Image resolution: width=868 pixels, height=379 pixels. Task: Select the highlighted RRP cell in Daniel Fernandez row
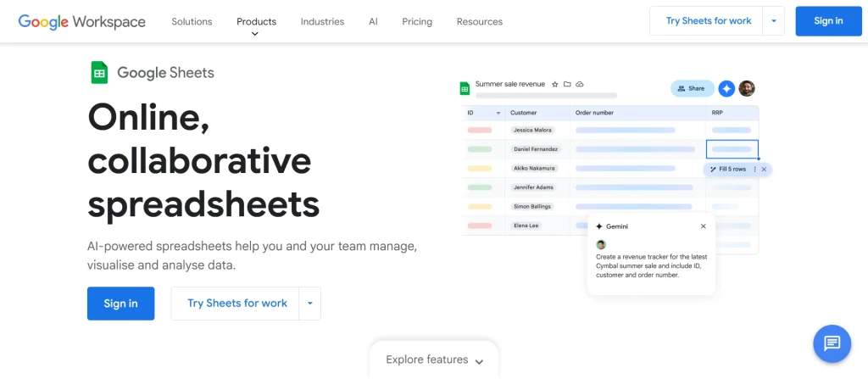(732, 149)
